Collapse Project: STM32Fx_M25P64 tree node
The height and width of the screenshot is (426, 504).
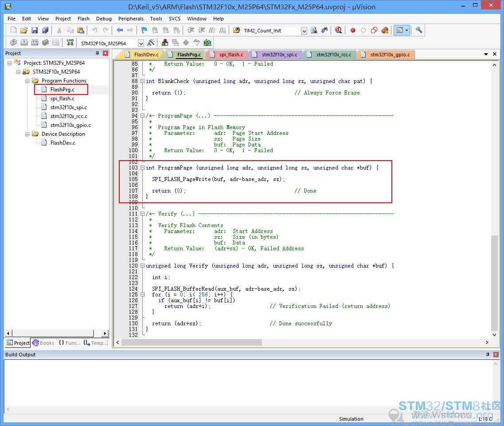coord(10,63)
